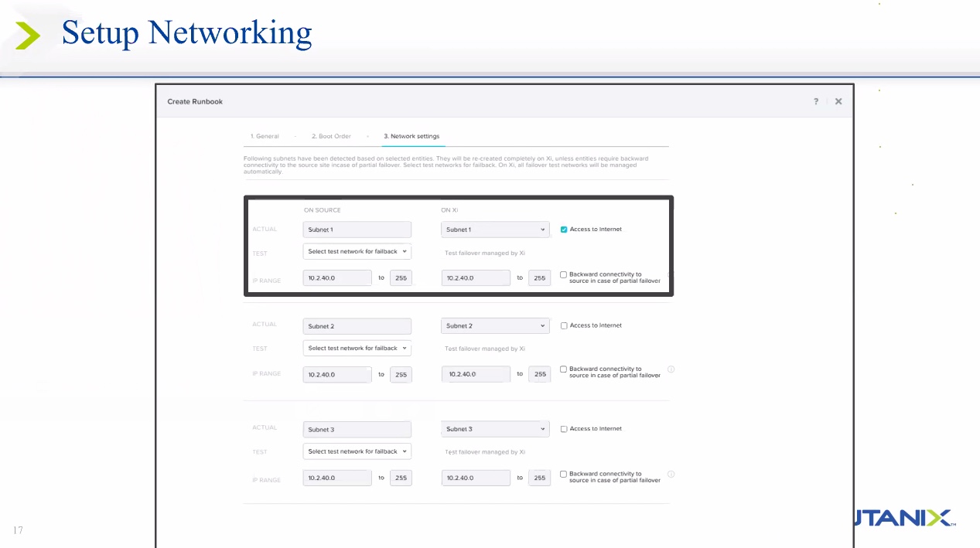Click the Subnet 2 actual source name field
The height and width of the screenshot is (548, 980).
point(357,326)
